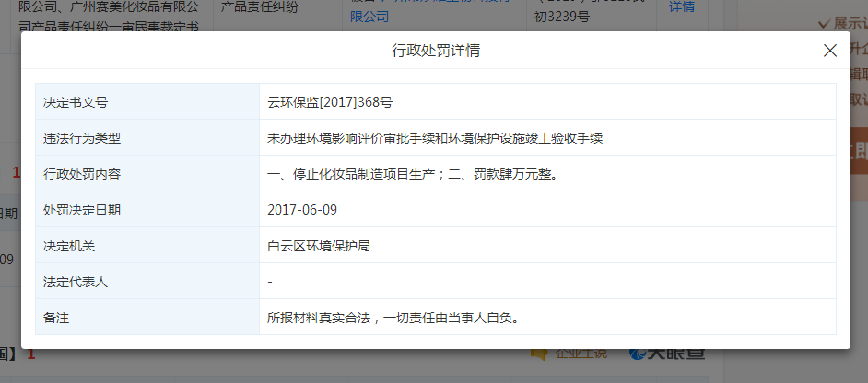Click the 天眼查 logo
The width and height of the screenshot is (868, 383).
666,354
